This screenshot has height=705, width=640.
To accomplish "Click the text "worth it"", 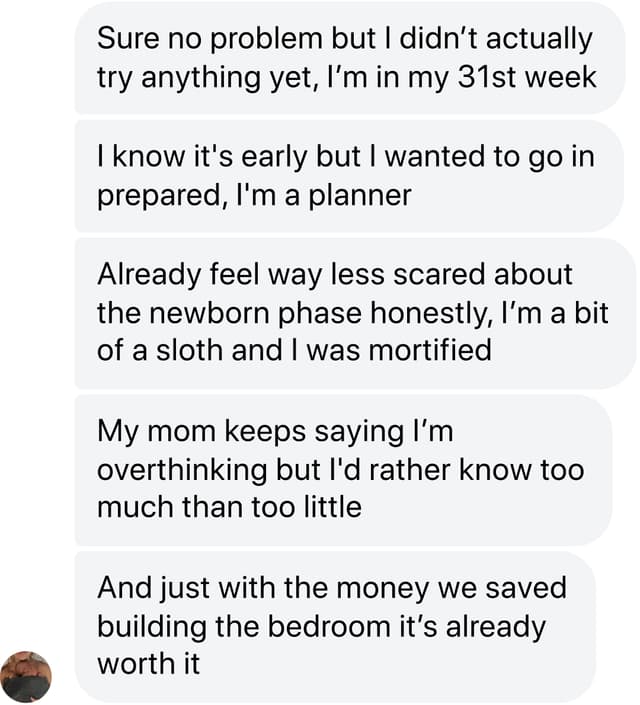I will click(x=148, y=664).
